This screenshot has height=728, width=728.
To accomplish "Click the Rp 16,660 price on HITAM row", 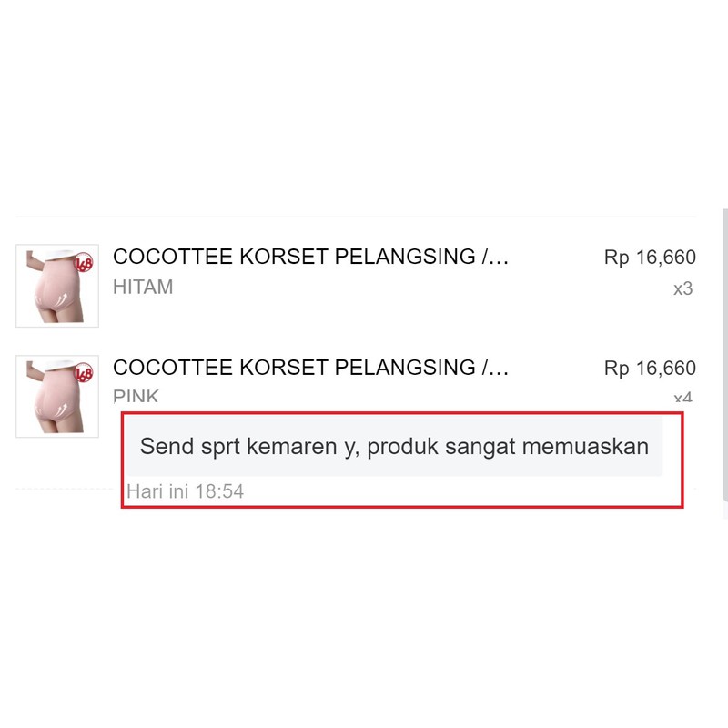I will point(650,258).
